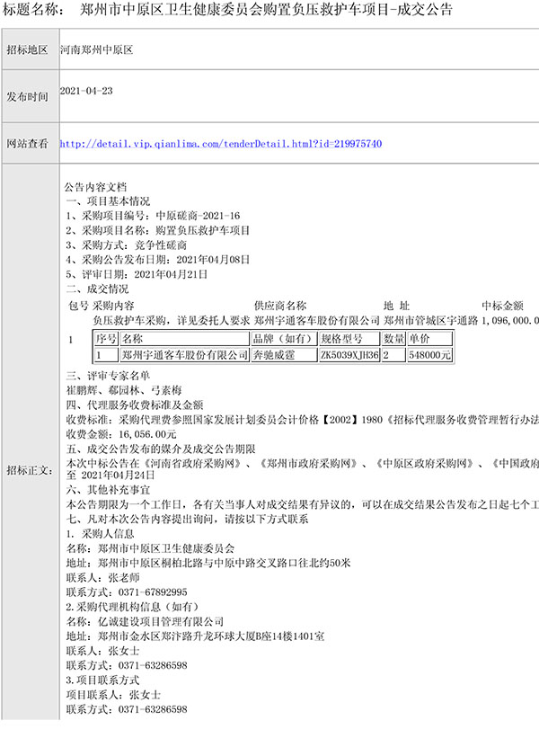Select the line 名称：亿诚建设项目管理有限公司

click(145, 621)
